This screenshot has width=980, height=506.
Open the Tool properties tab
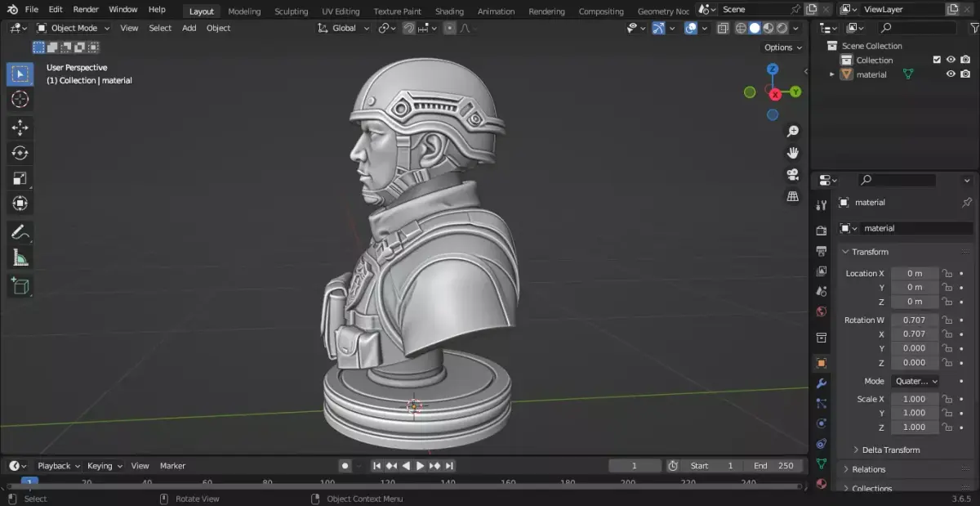click(x=822, y=206)
